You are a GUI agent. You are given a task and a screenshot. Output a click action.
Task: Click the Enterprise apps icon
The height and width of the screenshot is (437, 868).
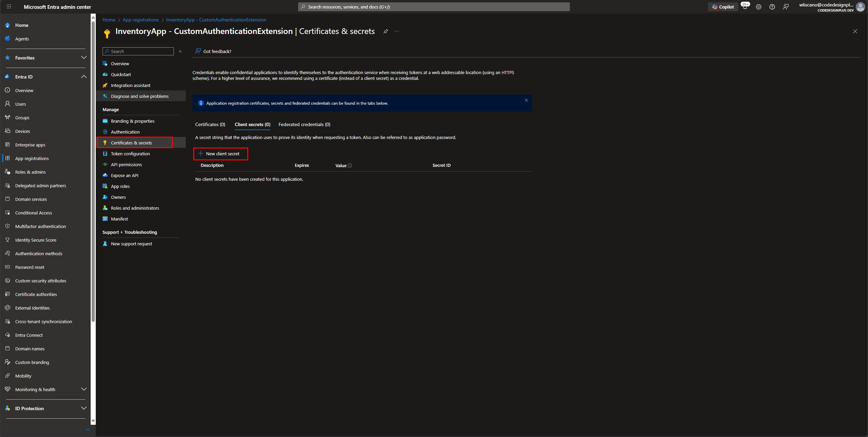7,144
